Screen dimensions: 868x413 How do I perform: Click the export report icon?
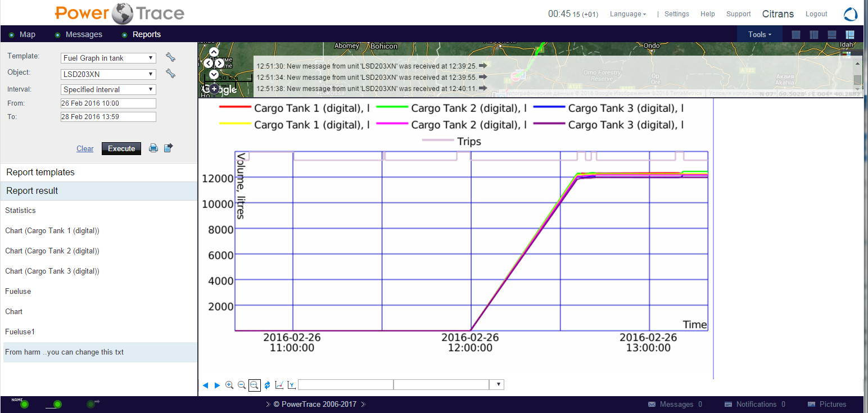(168, 148)
